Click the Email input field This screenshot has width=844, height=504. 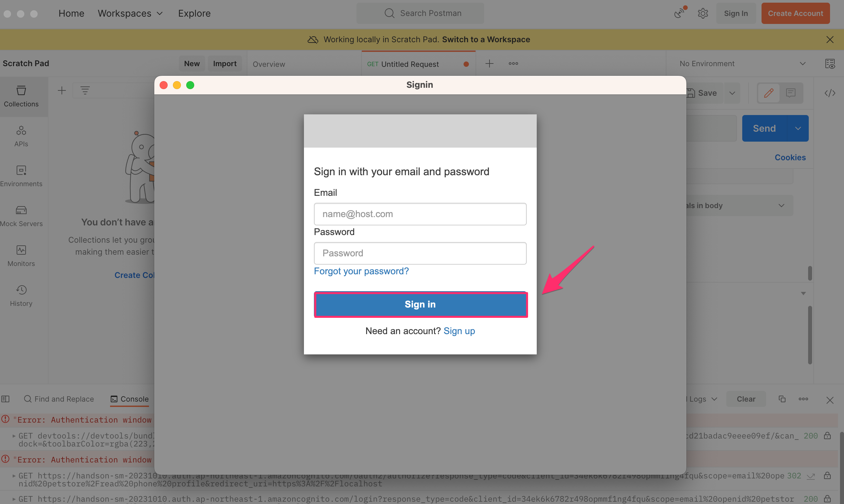tap(420, 214)
